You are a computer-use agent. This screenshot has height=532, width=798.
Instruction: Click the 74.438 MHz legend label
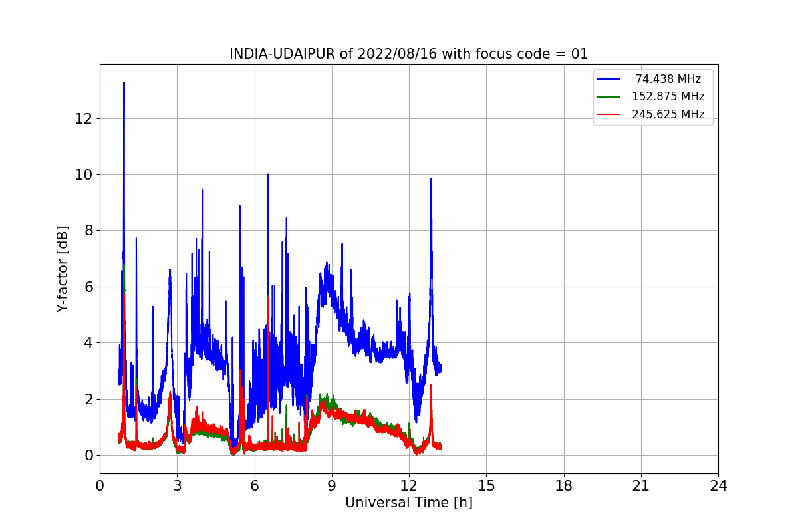pyautogui.click(x=668, y=79)
